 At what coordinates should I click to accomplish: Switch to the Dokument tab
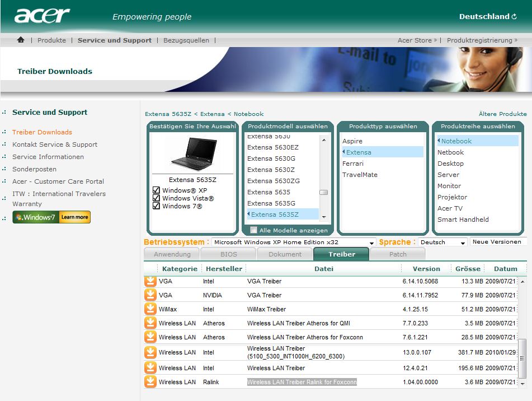click(285, 254)
